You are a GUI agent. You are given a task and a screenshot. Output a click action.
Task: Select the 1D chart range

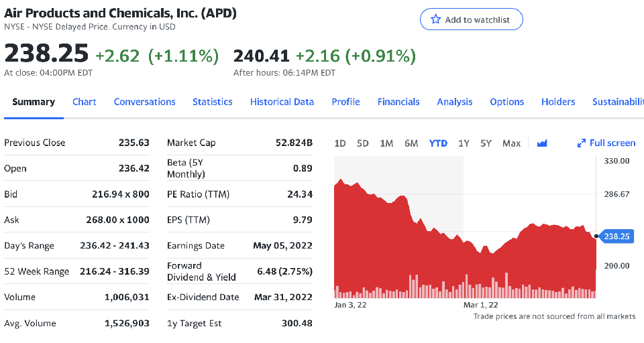[340, 143]
